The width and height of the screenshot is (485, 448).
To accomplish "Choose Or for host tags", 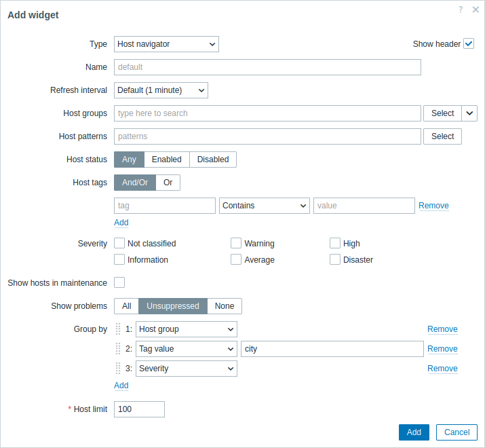I will pyautogui.click(x=168, y=183).
